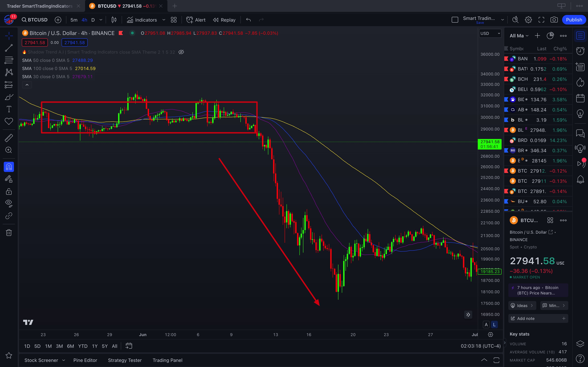Unhide the Shadow Trend A.I indicator

(181, 52)
